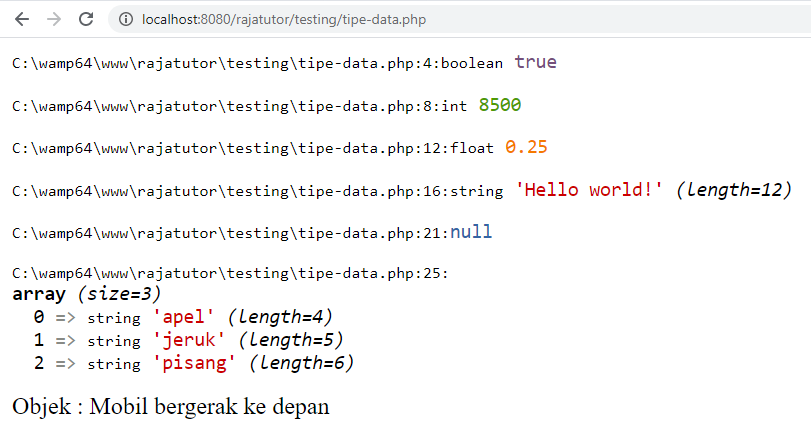Click the Objek Mobil bergerak text

[x=171, y=407]
